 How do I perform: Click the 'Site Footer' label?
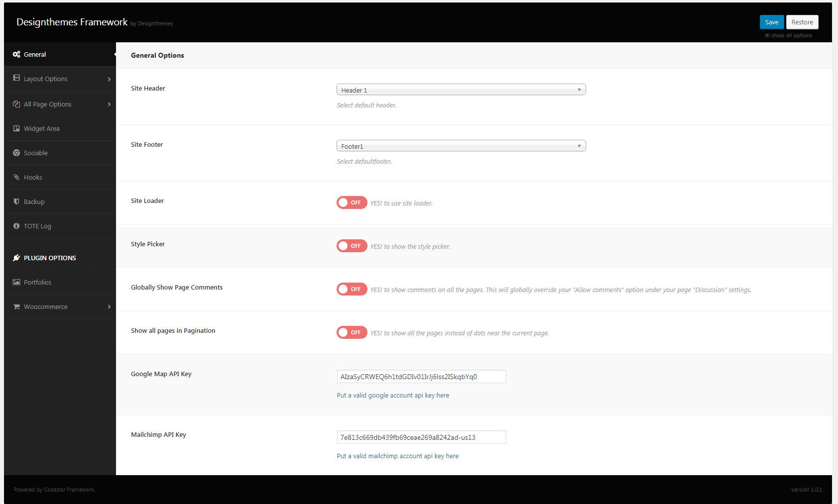[x=147, y=144]
